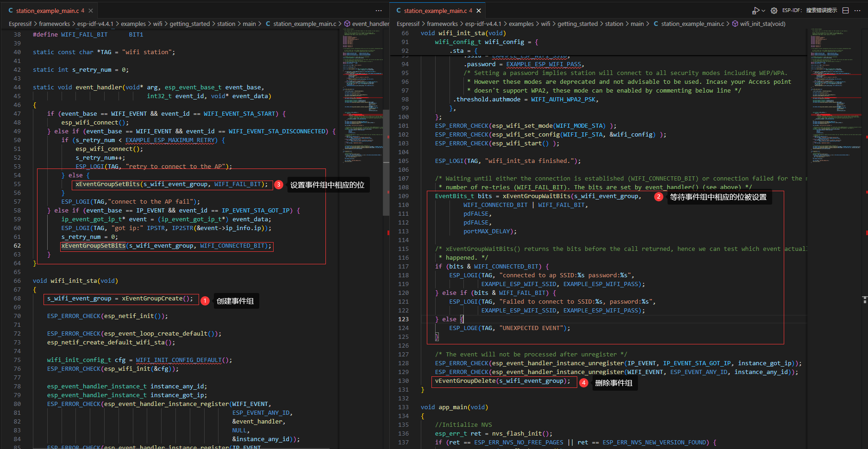Click line number 123 in the right editor
Image resolution: width=868 pixels, height=449 pixels.
[x=404, y=319]
